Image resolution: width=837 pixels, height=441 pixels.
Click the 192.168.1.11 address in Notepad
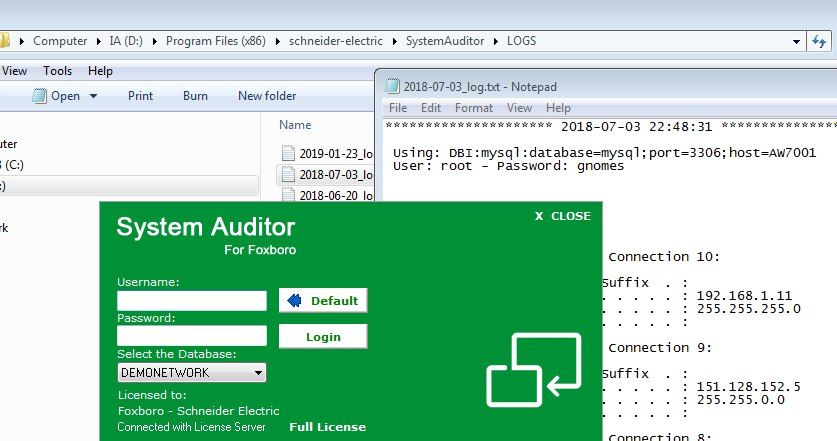click(x=744, y=295)
